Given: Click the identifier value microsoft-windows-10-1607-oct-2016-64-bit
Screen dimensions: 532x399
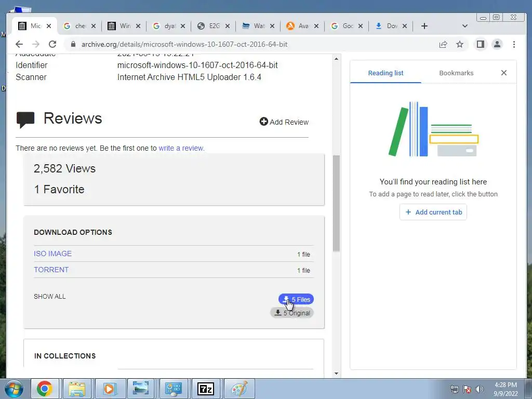Looking at the screenshot, I should [197, 65].
